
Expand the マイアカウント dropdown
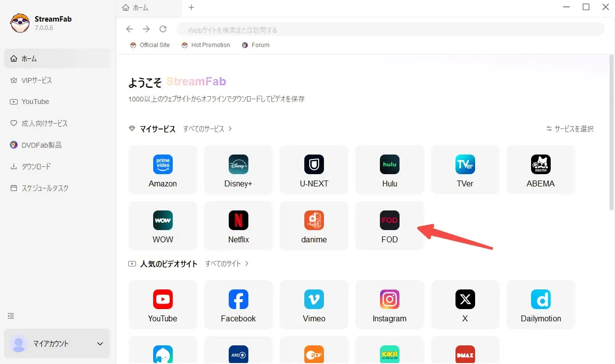click(x=57, y=343)
